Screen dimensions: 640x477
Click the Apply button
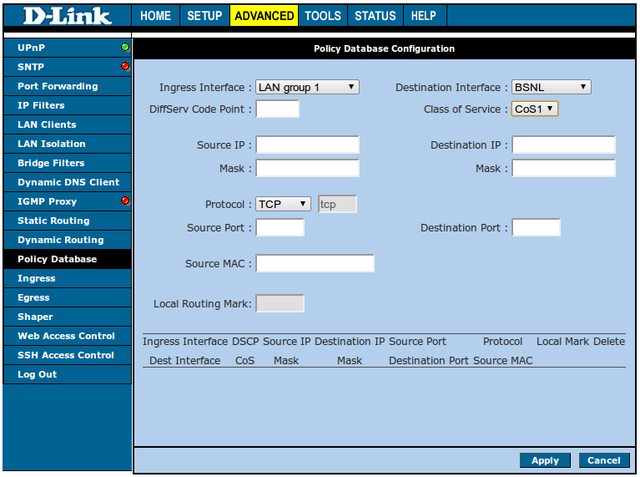(545, 461)
